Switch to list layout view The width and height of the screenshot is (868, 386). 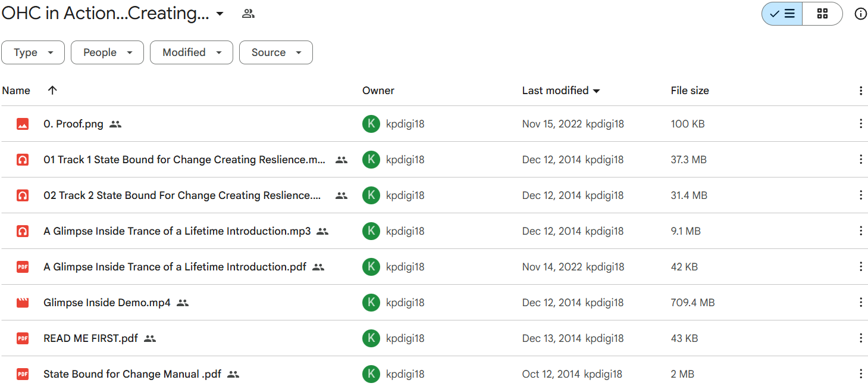[782, 14]
